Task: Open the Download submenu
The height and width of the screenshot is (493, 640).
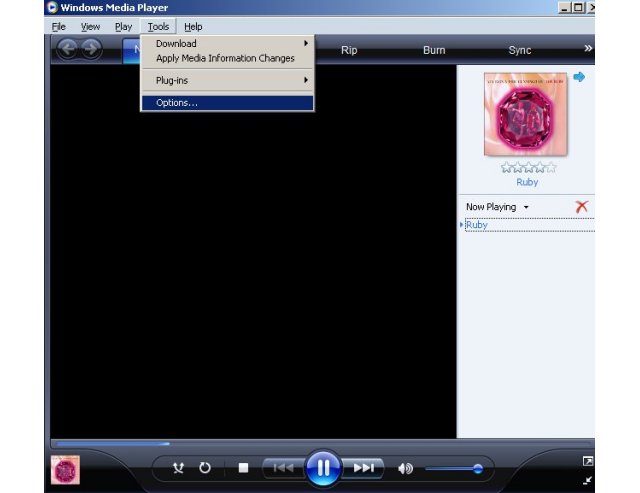Action: 227,43
